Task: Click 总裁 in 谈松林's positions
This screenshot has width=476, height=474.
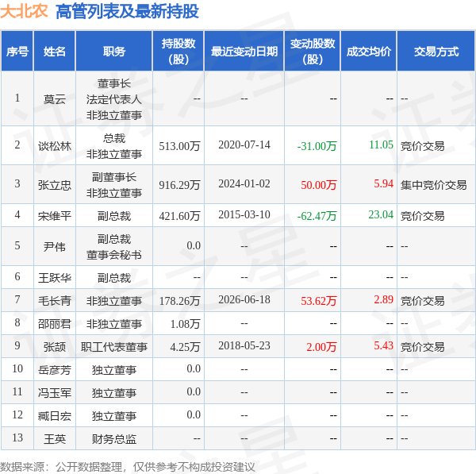Action: [x=114, y=138]
